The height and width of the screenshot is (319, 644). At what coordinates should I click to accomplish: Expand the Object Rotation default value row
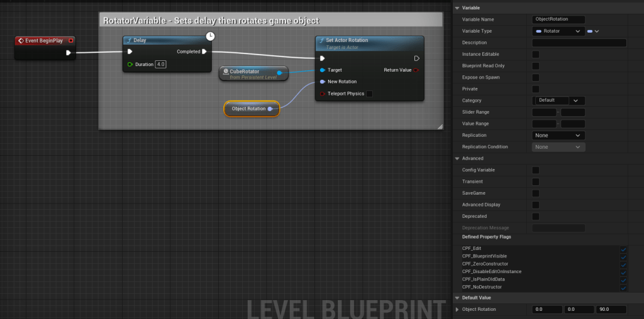[x=457, y=309]
